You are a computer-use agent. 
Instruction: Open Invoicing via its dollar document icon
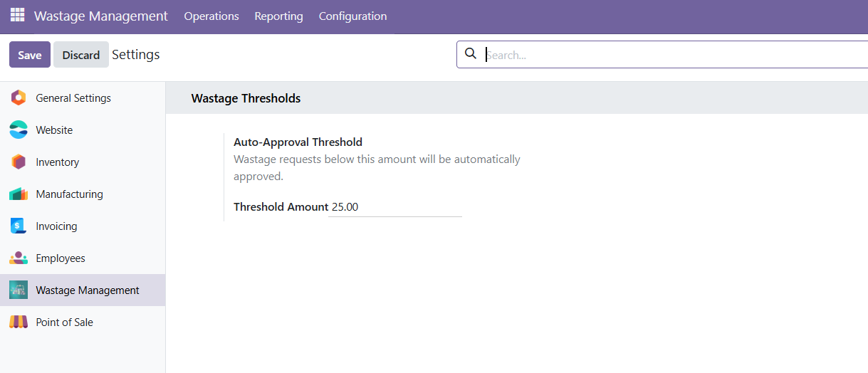pos(19,226)
